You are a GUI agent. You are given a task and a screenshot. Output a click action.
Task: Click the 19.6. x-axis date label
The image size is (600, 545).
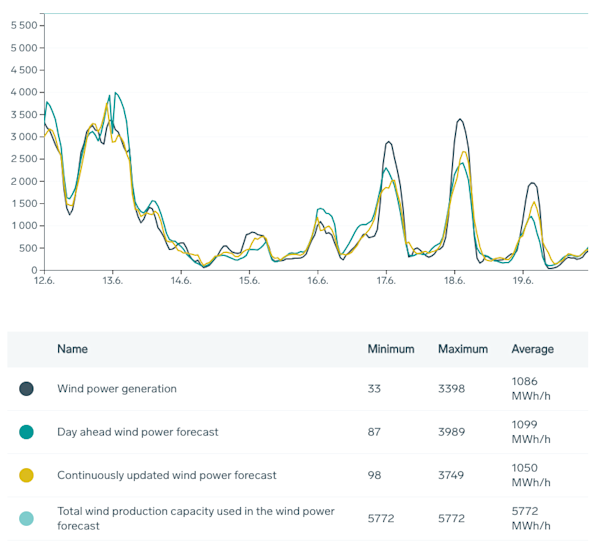tap(523, 281)
